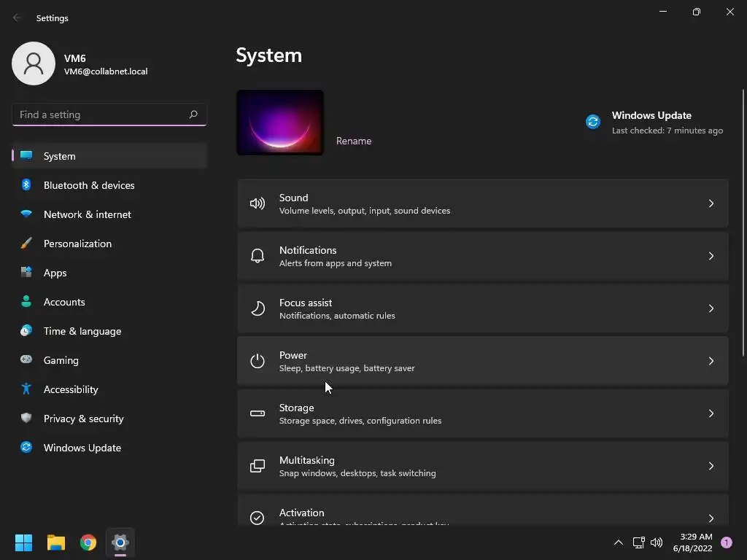The image size is (747, 560).
Task: Open Network & internet section
Action: pos(109,214)
